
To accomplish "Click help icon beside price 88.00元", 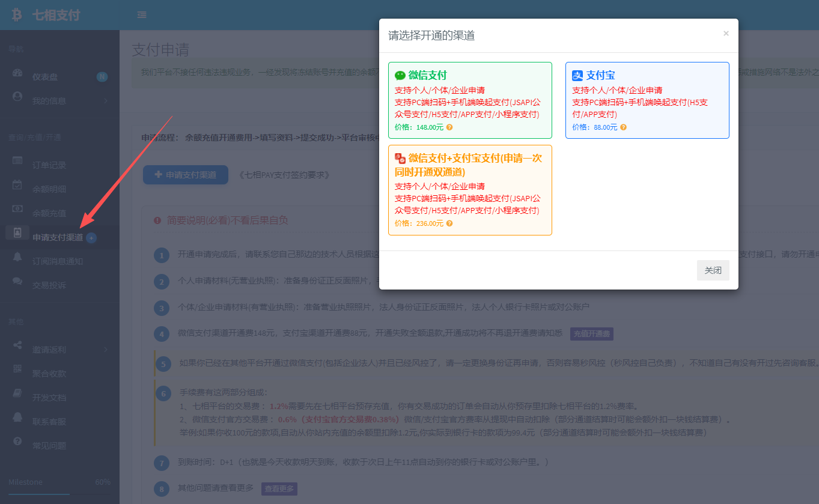I will coord(623,127).
